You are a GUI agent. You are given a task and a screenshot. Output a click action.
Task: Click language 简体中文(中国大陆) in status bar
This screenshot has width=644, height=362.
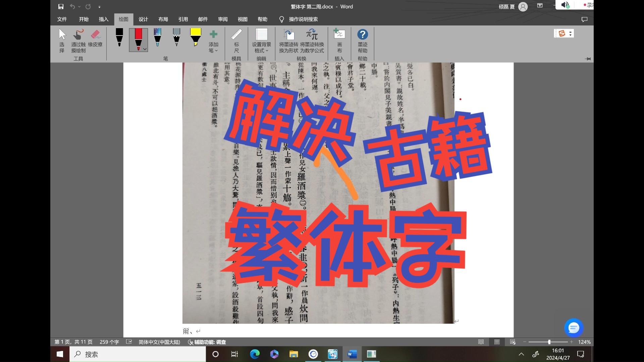(159, 342)
